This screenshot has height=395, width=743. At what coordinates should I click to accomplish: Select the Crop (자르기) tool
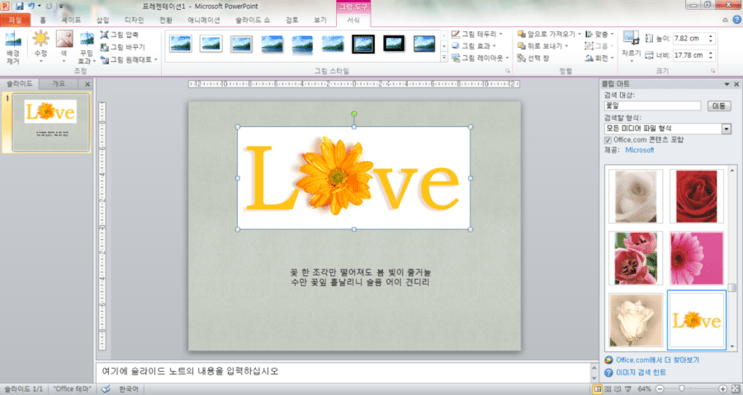pyautogui.click(x=631, y=46)
